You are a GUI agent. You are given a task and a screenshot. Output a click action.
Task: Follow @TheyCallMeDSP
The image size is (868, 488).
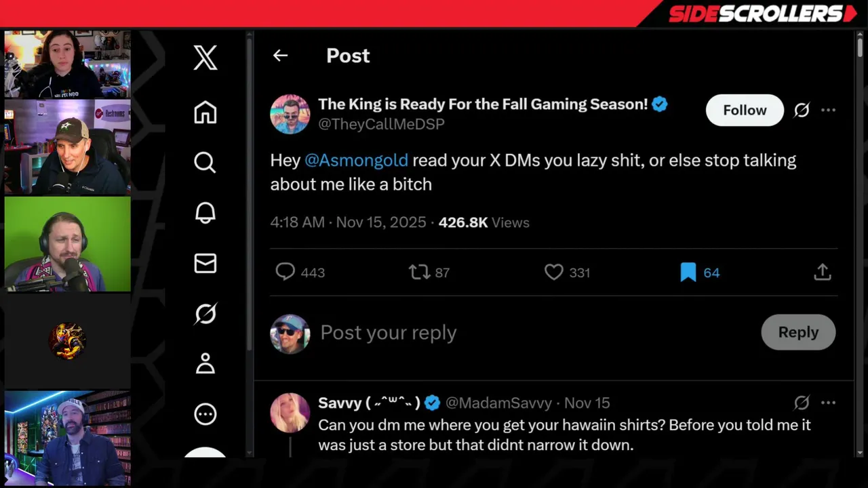(744, 110)
